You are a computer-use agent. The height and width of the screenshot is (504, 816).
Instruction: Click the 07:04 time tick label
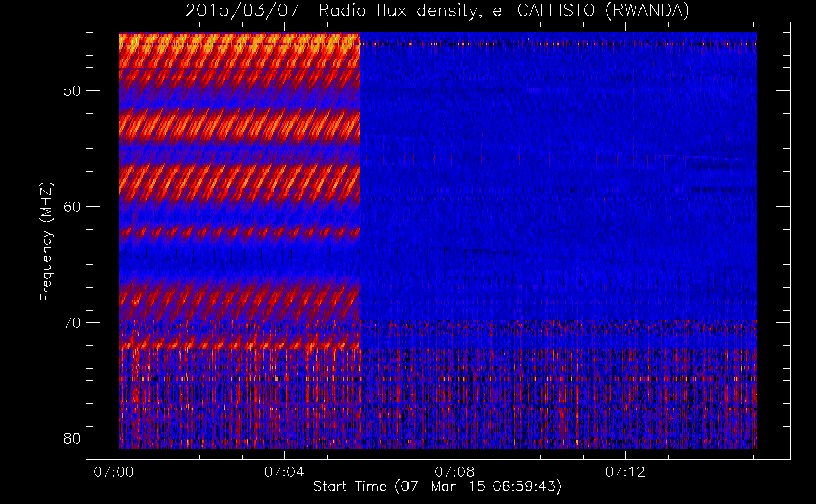click(284, 472)
